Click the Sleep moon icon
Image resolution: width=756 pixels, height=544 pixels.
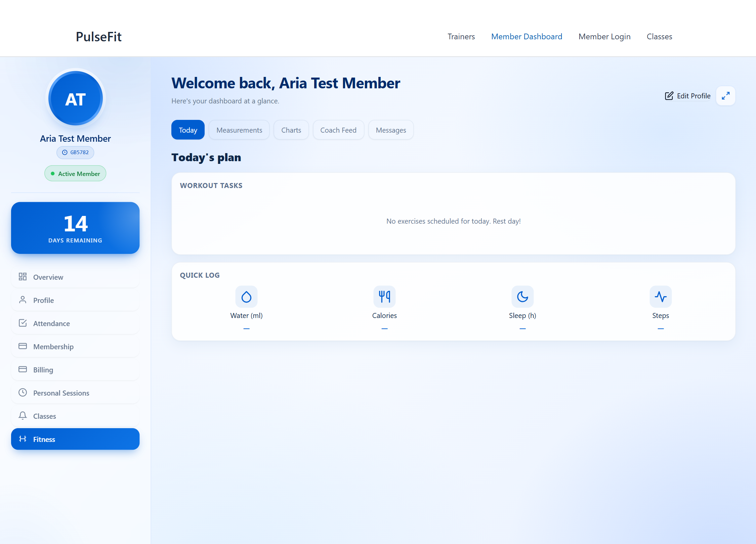click(x=522, y=297)
